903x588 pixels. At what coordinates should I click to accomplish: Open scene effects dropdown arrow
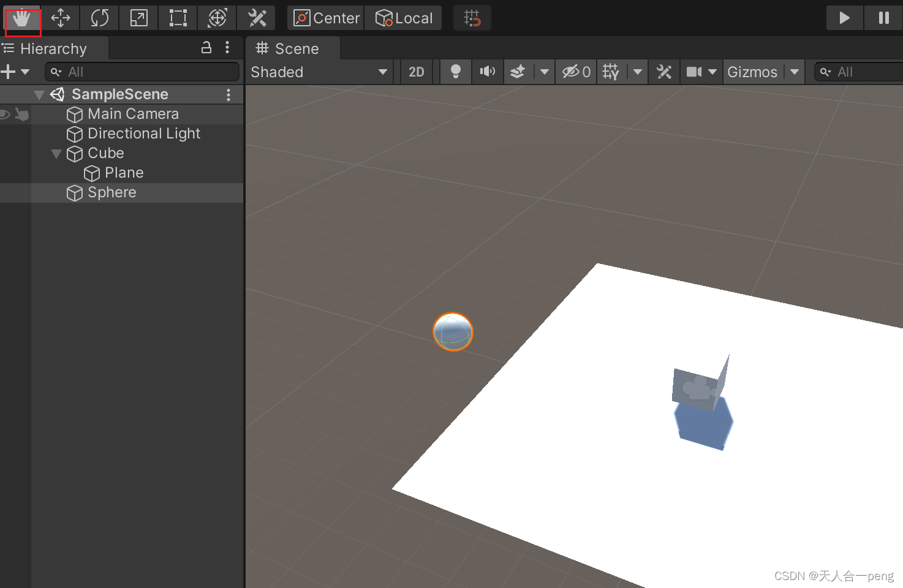pyautogui.click(x=545, y=72)
